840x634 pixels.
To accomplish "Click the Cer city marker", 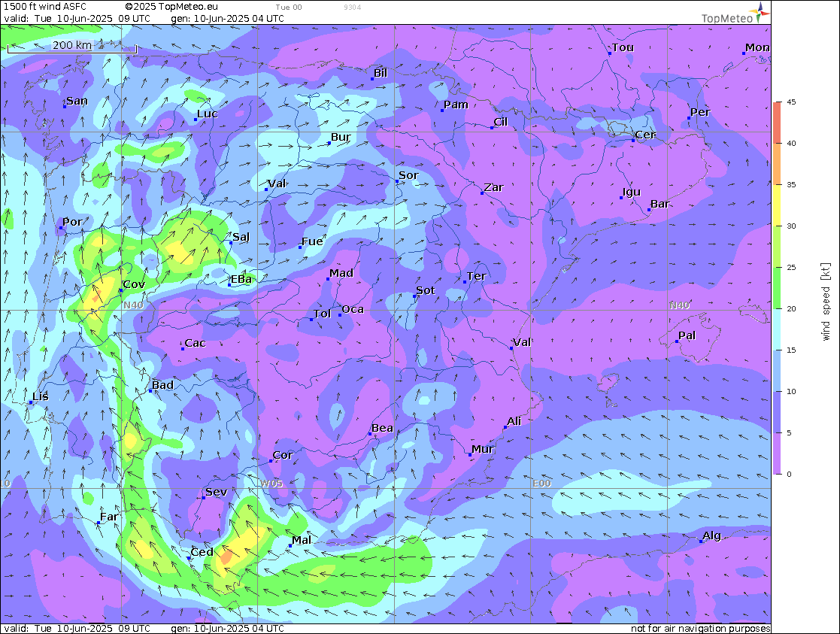I will tap(633, 141).
